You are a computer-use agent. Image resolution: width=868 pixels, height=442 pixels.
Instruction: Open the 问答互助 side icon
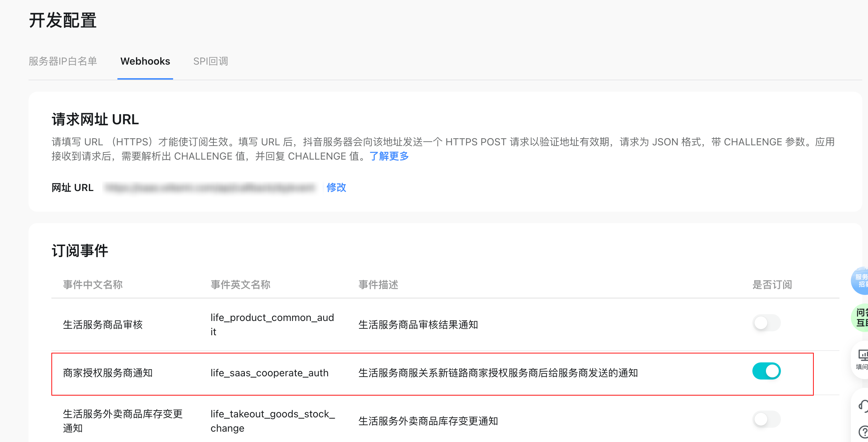pyautogui.click(x=862, y=318)
